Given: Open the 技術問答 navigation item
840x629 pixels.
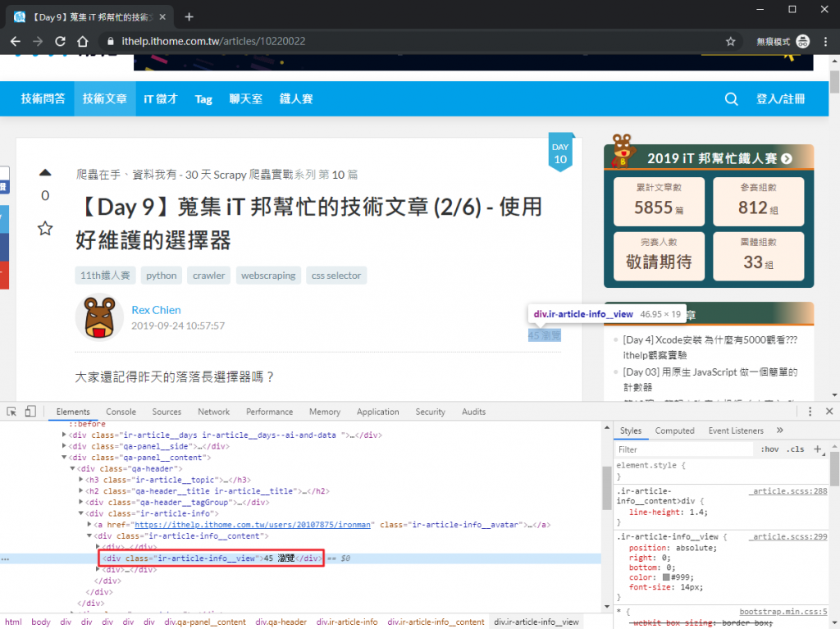Looking at the screenshot, I should [x=43, y=99].
